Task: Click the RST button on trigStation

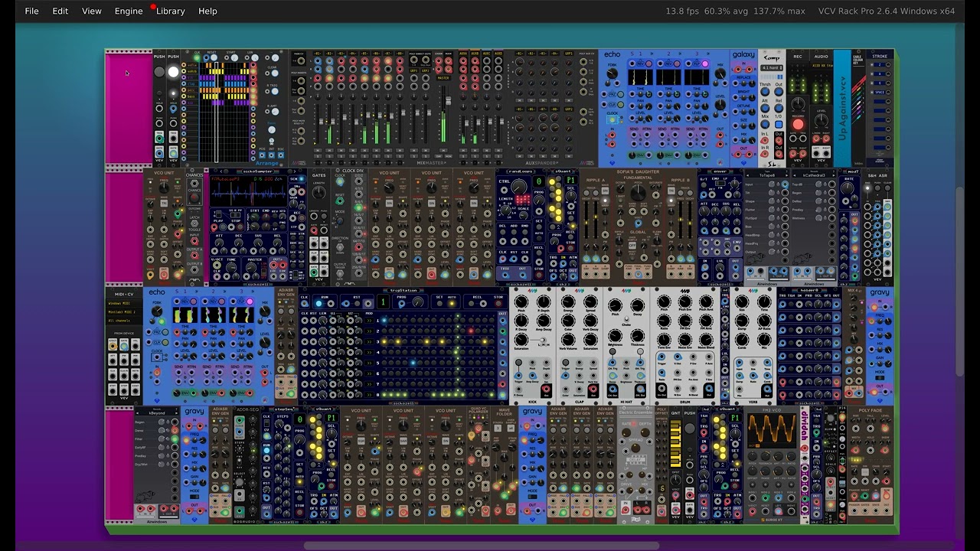Action: [358, 304]
